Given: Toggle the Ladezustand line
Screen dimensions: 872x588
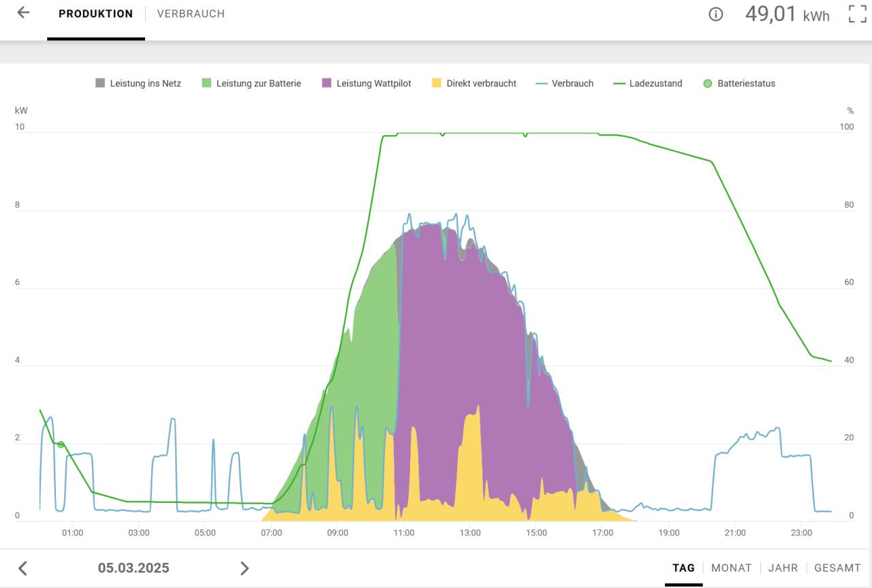Looking at the screenshot, I should tap(648, 84).
